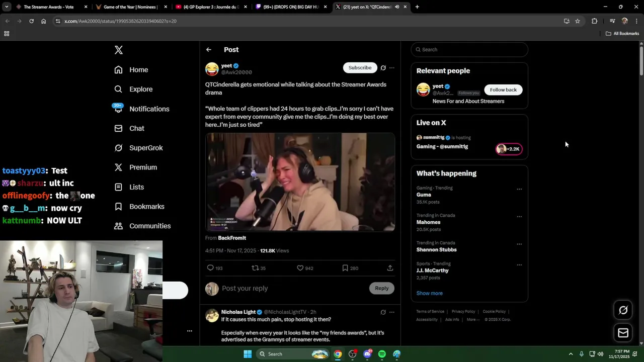Reload the page
The width and height of the screenshot is (644, 362).
[31, 21]
